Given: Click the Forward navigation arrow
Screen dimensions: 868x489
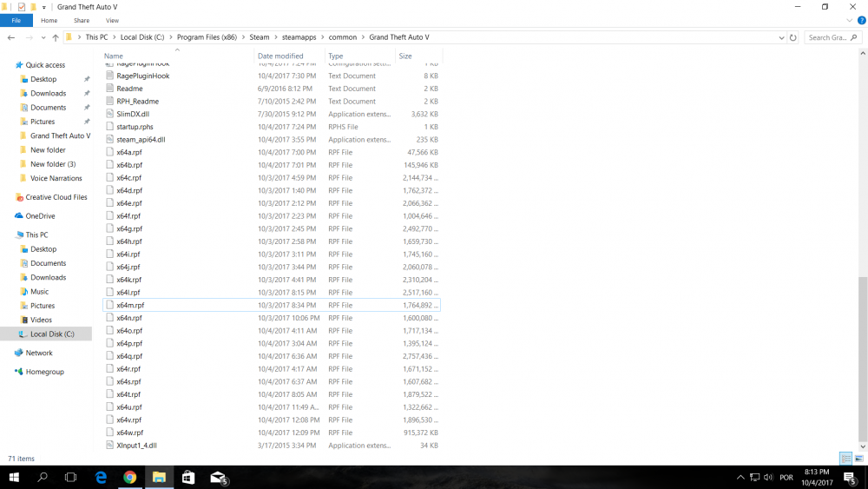Looking at the screenshot, I should click(30, 37).
